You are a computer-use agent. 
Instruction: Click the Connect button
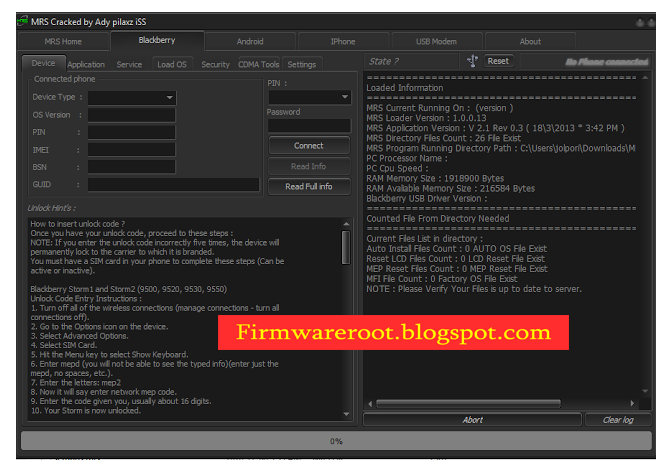(309, 145)
